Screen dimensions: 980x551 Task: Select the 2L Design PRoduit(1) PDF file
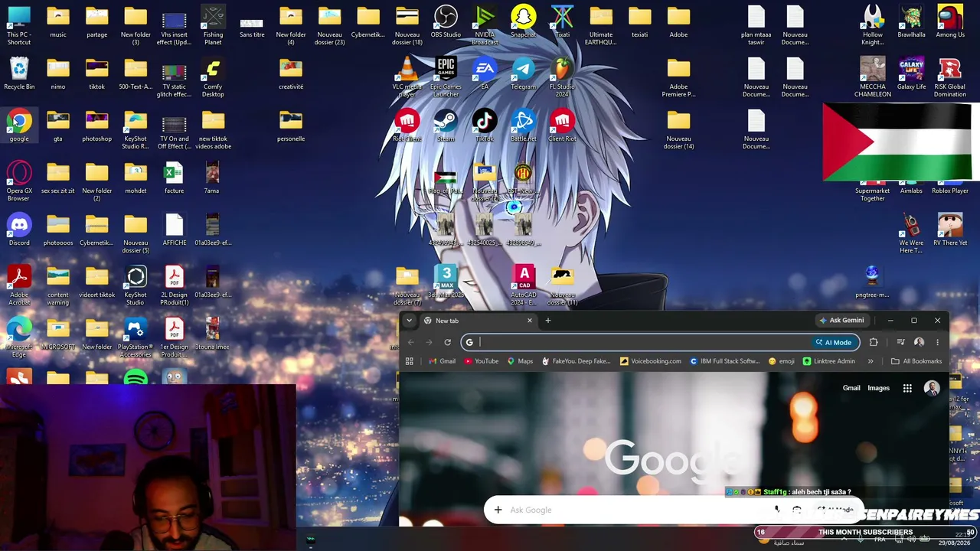pos(174,285)
